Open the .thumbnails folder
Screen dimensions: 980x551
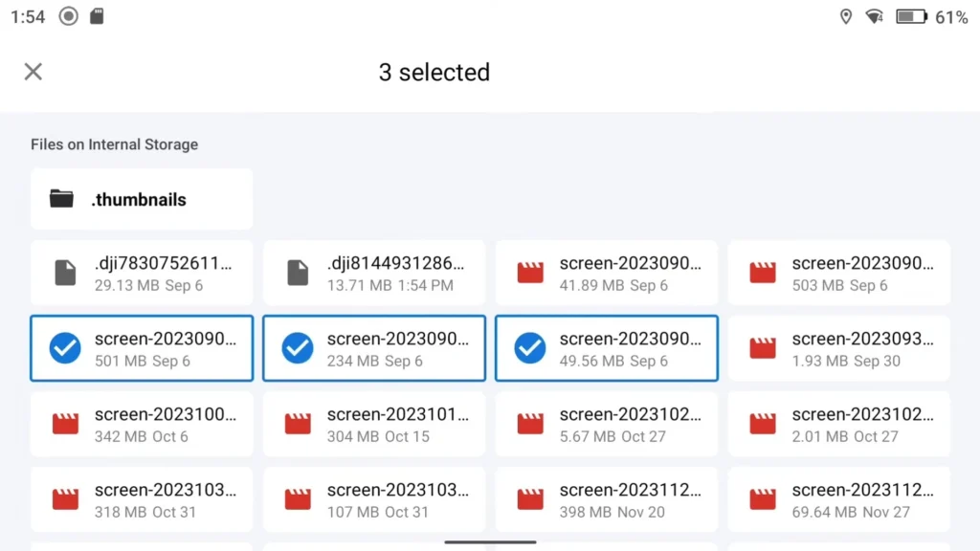[x=142, y=199]
